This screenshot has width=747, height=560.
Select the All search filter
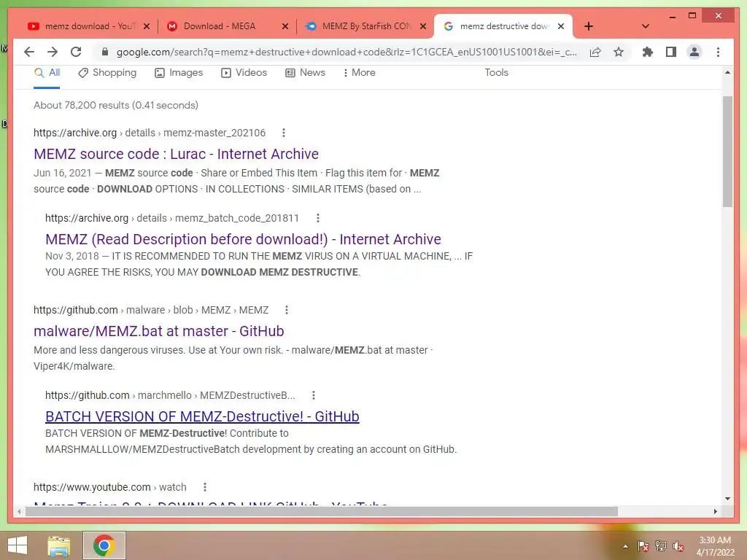(x=47, y=73)
